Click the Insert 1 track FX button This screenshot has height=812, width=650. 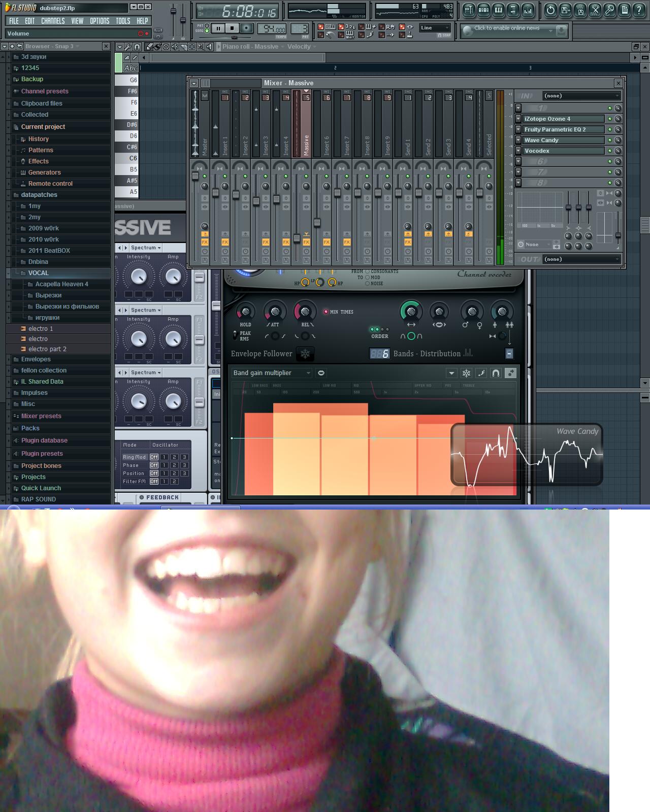(225, 242)
